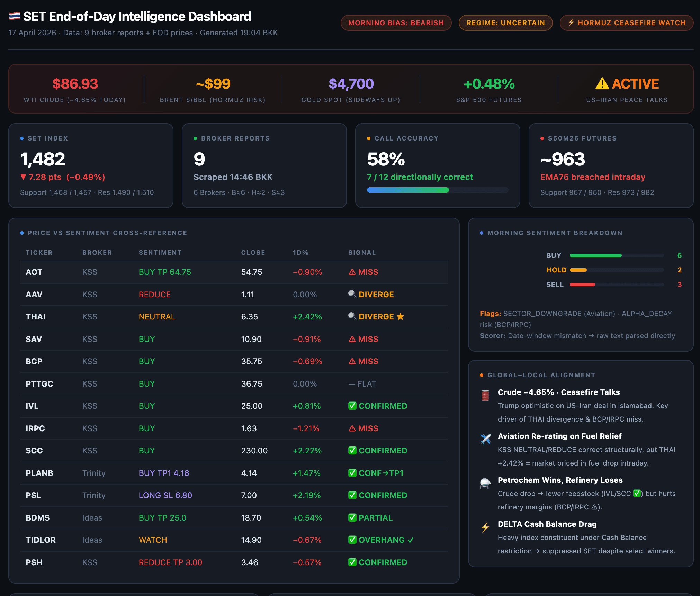Click the FLAT signal for PTTGC
Image resolution: width=700 pixels, height=596 pixels.
[362, 384]
